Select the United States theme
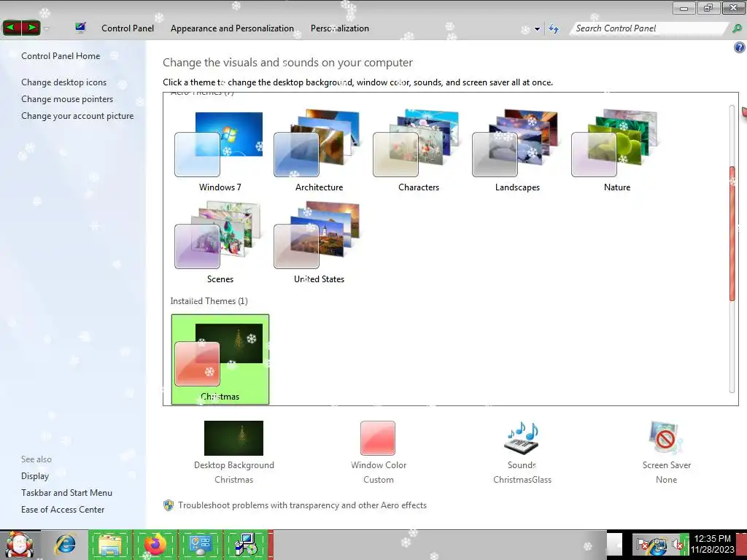The width and height of the screenshot is (747, 560). click(x=319, y=242)
